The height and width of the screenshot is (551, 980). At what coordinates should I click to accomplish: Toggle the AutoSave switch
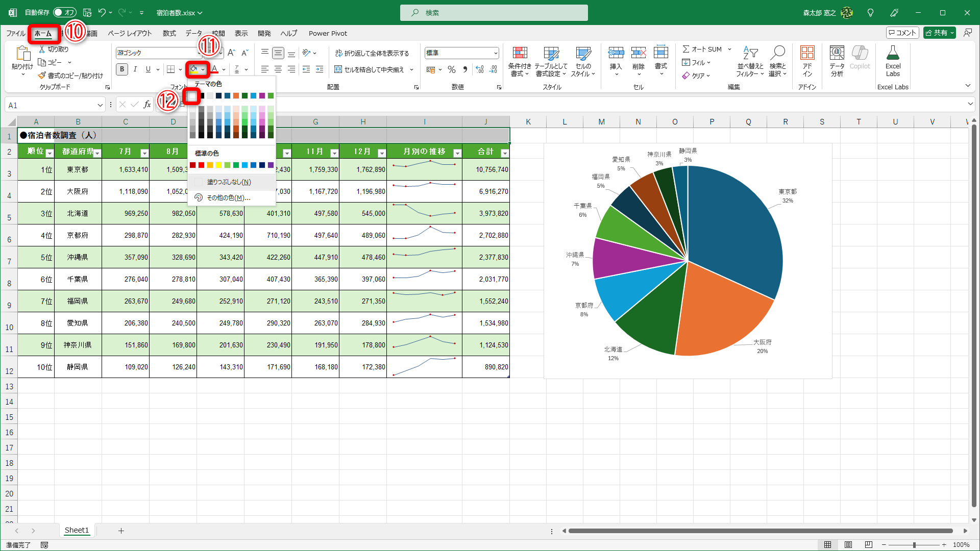[x=64, y=12]
